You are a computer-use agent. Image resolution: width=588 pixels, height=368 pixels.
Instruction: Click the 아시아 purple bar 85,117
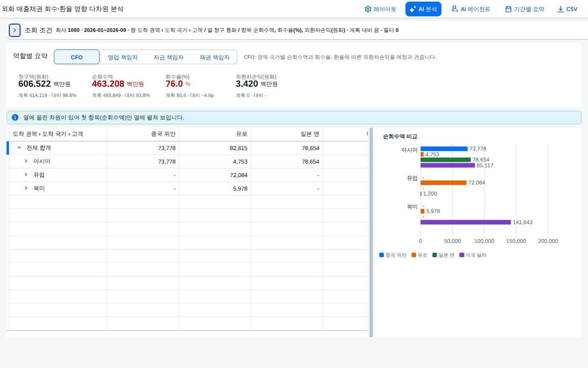point(447,165)
